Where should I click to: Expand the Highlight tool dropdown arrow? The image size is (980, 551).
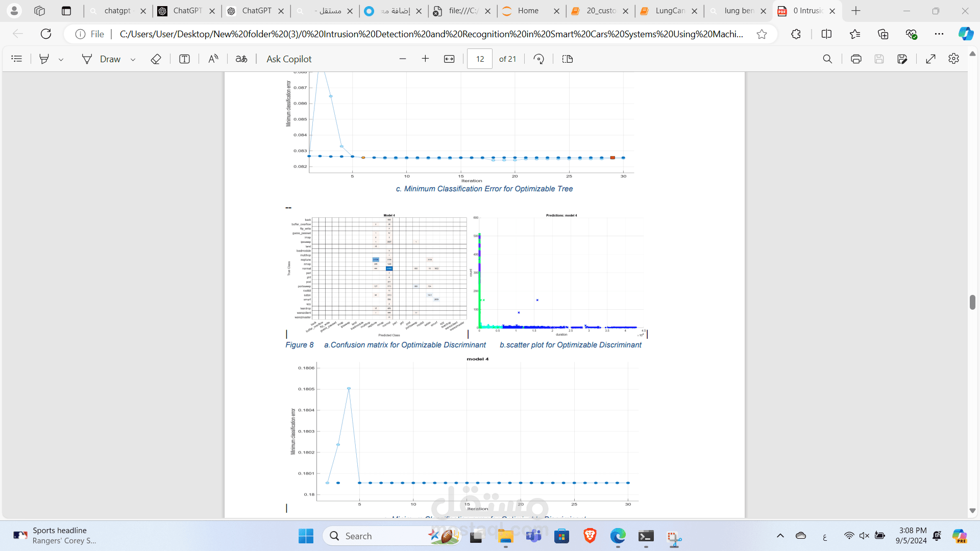(x=61, y=60)
